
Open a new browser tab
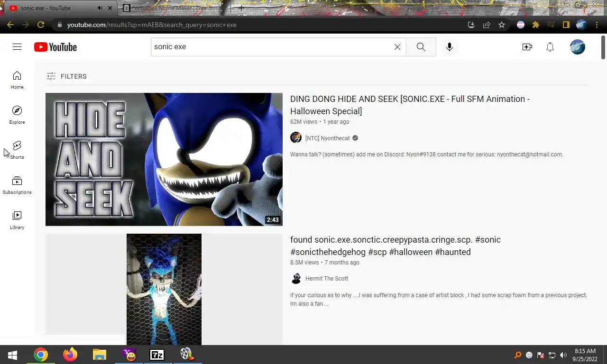tap(241, 8)
